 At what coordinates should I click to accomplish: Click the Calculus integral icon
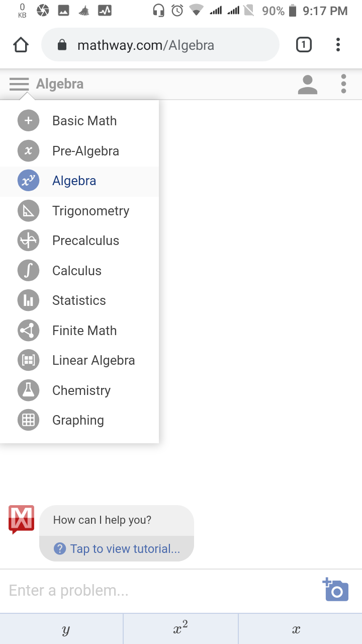(x=28, y=271)
